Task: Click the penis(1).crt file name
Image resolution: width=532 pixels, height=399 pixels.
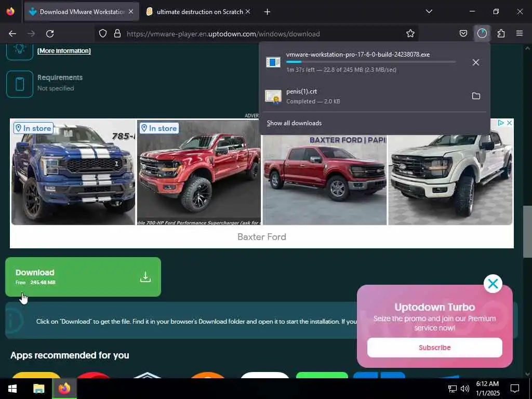Action: (x=302, y=91)
